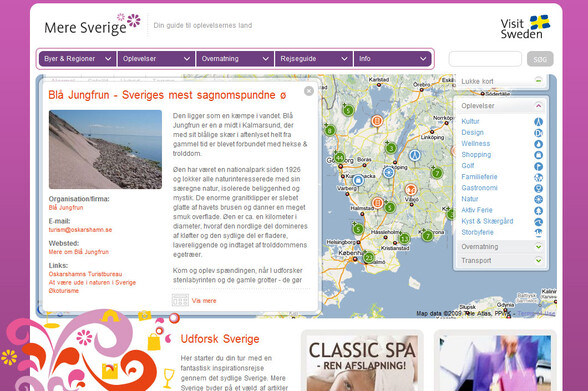Open Oskarshamns Turistbureau link
This screenshot has width=588, height=391.
coord(85,274)
